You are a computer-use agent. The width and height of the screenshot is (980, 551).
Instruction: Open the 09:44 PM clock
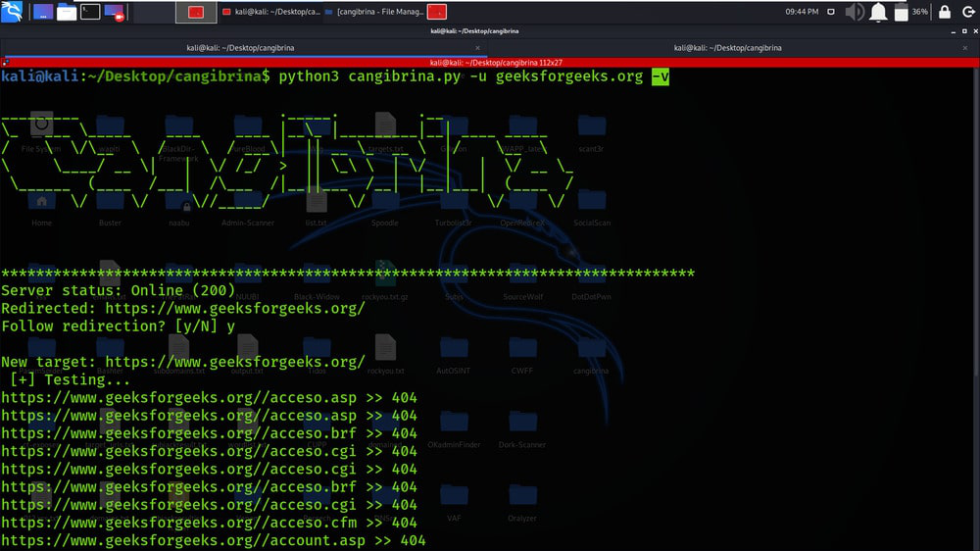802,11
